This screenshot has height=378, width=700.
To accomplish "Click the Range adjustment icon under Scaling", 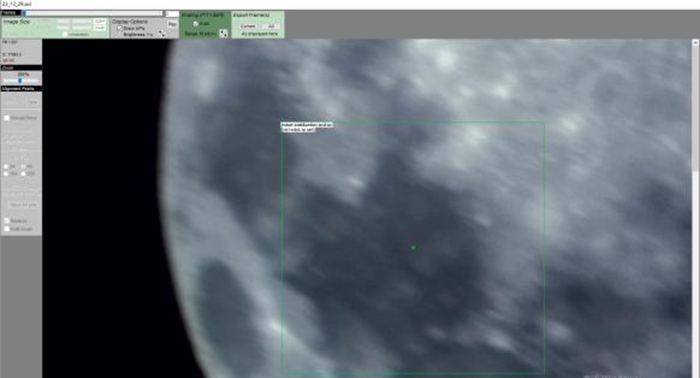I will pos(223,33).
